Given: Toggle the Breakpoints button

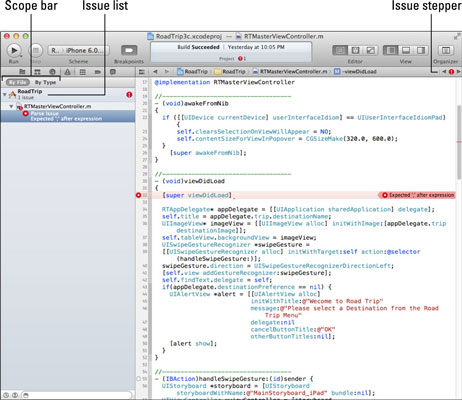Looking at the screenshot, I should [x=129, y=50].
